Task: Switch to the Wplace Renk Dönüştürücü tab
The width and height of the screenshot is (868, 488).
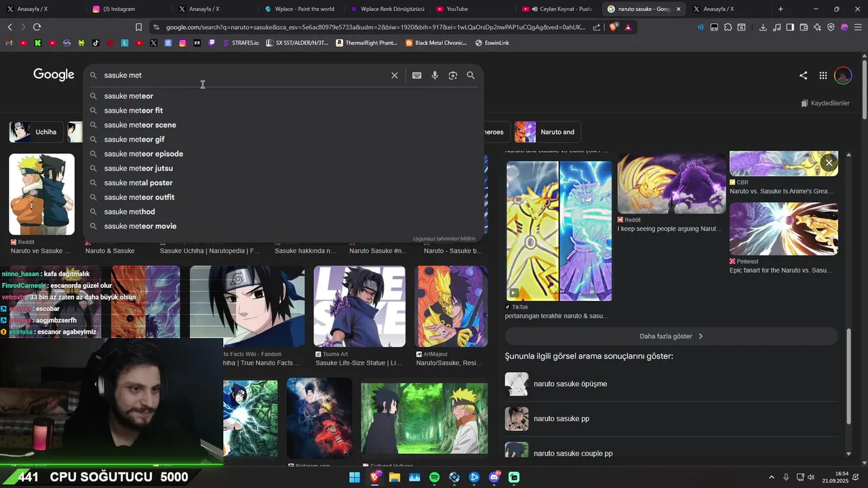Action: click(387, 9)
